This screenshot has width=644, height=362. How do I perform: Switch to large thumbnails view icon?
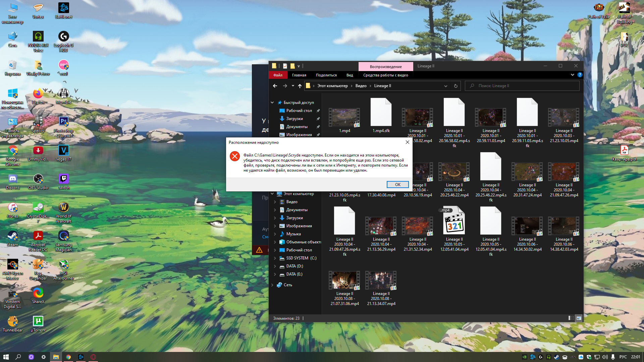(x=579, y=318)
